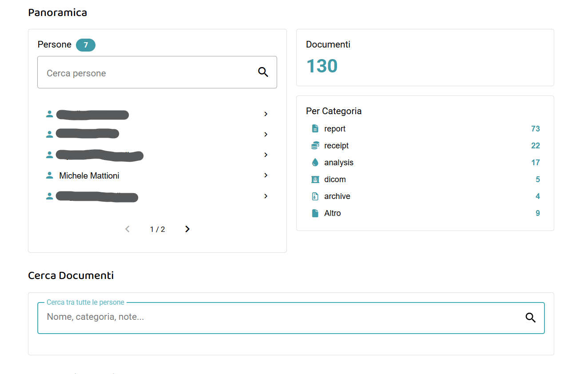
Task: Go to the previous page of persons
Action: (127, 229)
